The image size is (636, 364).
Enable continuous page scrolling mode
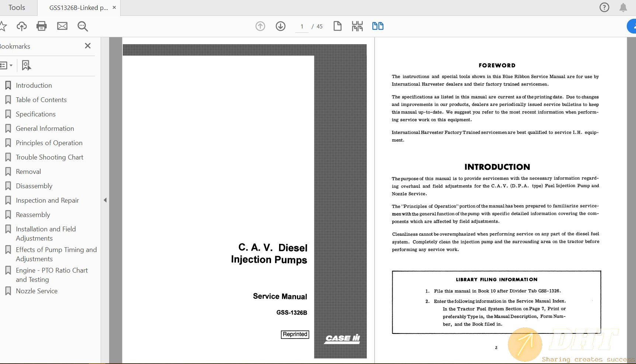tap(357, 26)
